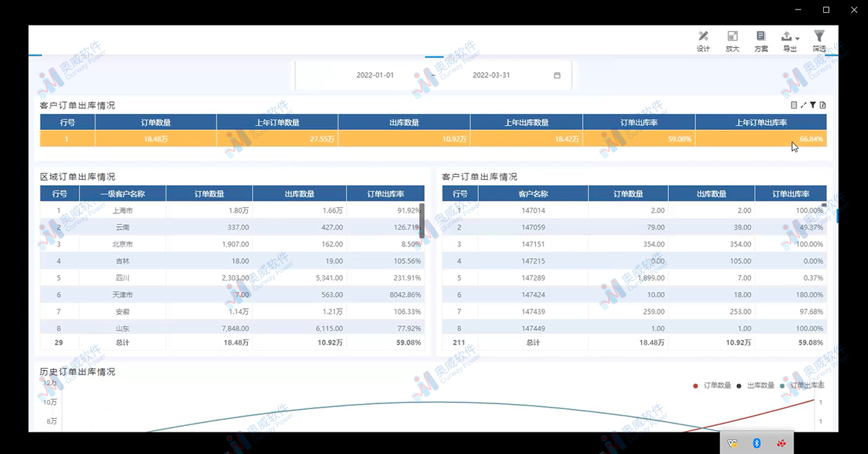Click the expand arrow icon next to the table icon
This screenshot has width=868, height=454.
[803, 105]
